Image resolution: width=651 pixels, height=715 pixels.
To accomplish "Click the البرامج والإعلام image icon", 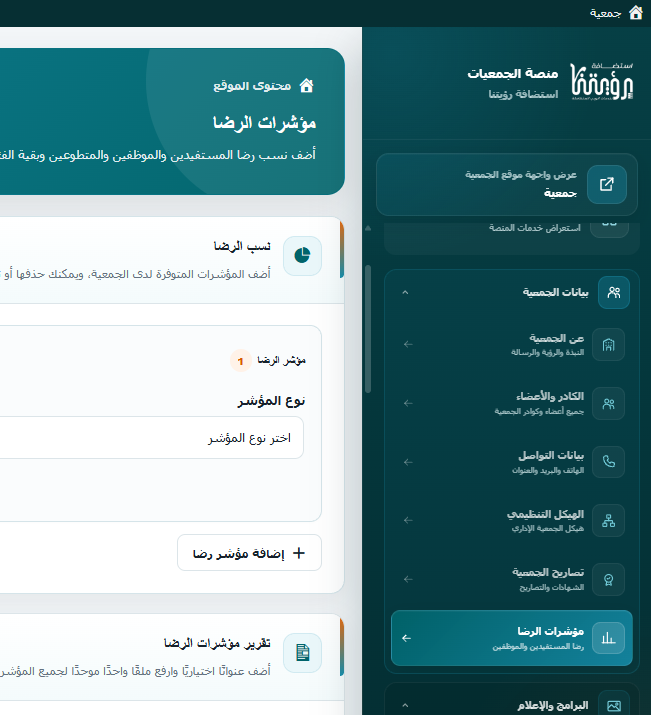I will 614,706.
